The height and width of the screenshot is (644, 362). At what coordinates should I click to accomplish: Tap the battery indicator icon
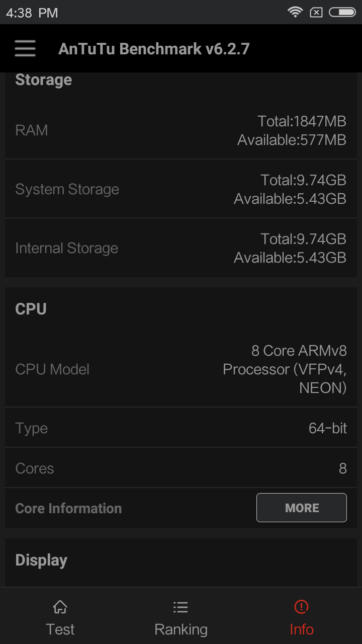point(342,12)
